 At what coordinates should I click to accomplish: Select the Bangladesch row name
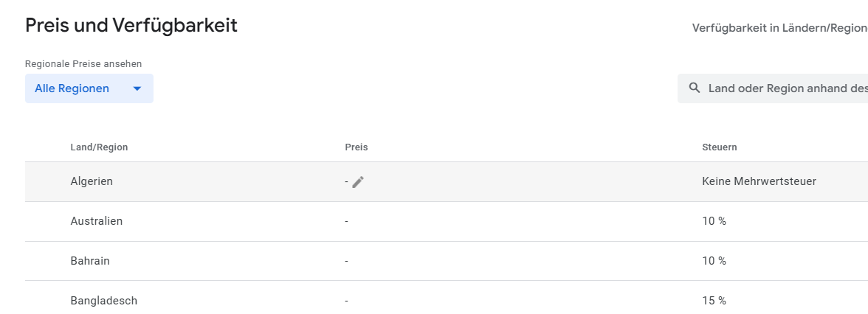click(104, 301)
